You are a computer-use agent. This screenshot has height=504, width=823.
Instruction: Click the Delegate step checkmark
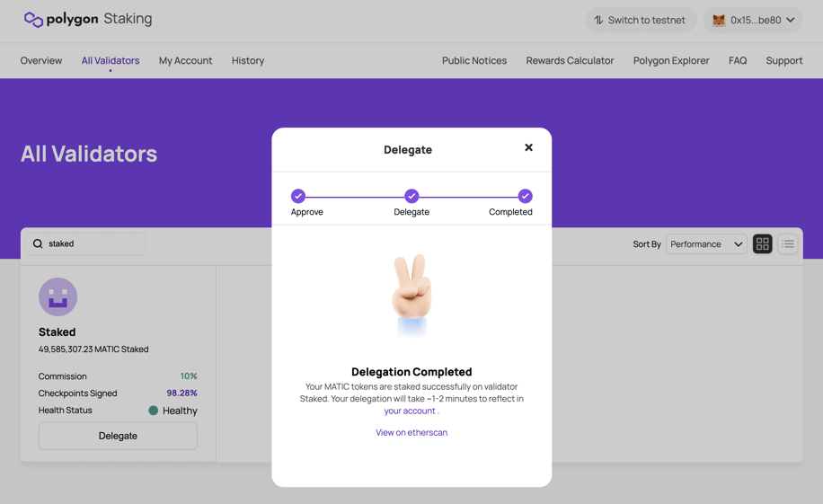pyautogui.click(x=411, y=196)
